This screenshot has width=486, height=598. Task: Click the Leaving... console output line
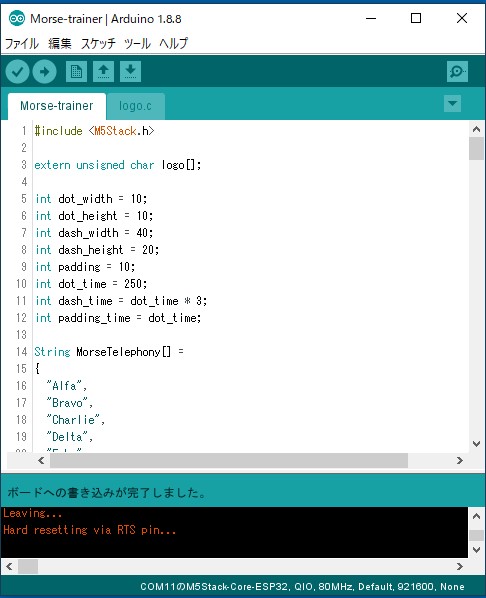[32, 513]
